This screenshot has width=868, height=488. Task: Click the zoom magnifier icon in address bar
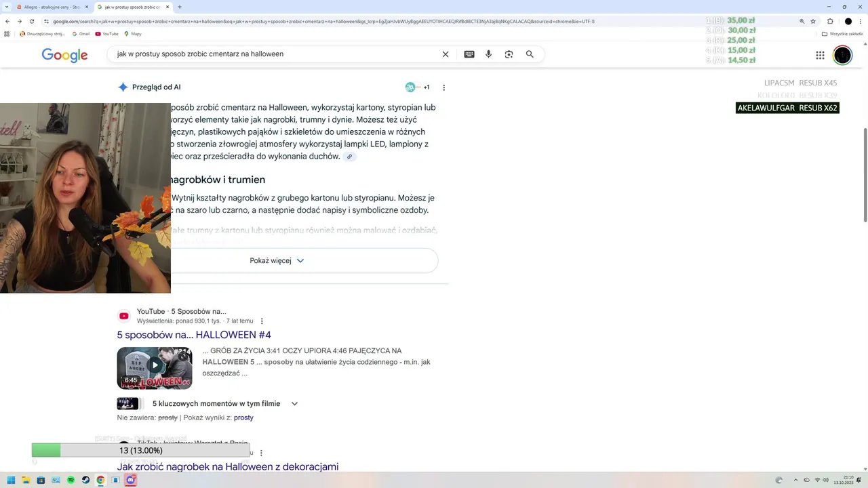tap(802, 21)
